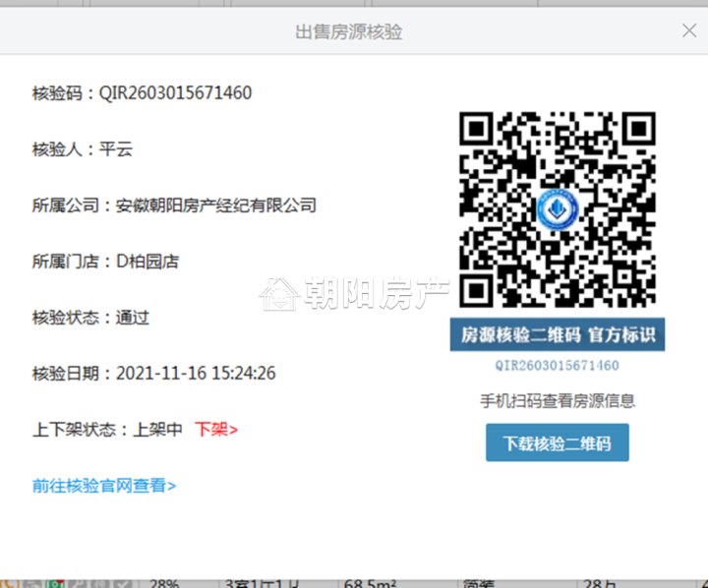Viewport: 708px width, 588px height.
Task: Click the 68.5m² cell in background table
Action: [x=371, y=583]
